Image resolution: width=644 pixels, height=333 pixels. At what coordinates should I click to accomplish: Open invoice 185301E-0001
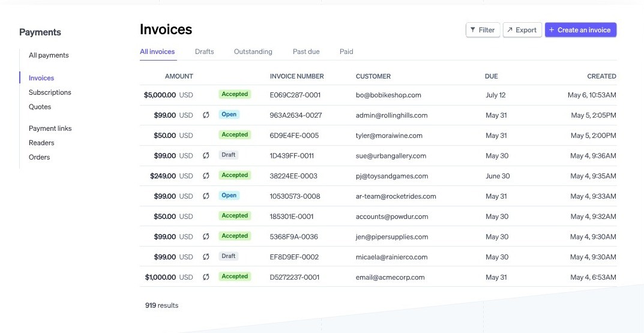click(292, 217)
